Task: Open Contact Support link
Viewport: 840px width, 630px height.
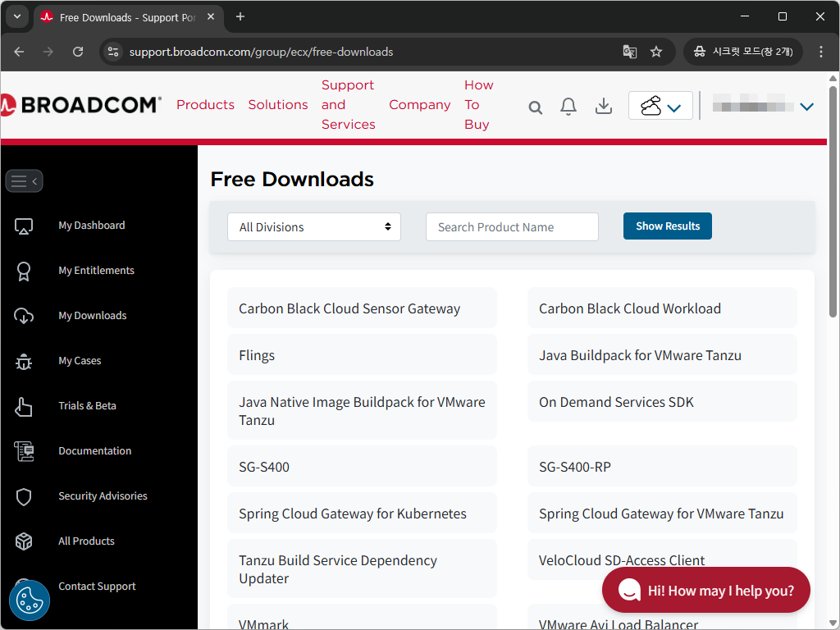Action: [97, 586]
